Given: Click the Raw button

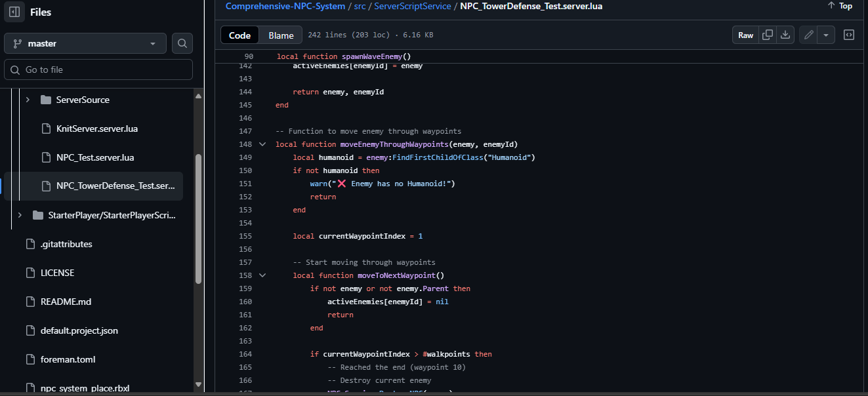Looking at the screenshot, I should click(x=745, y=35).
